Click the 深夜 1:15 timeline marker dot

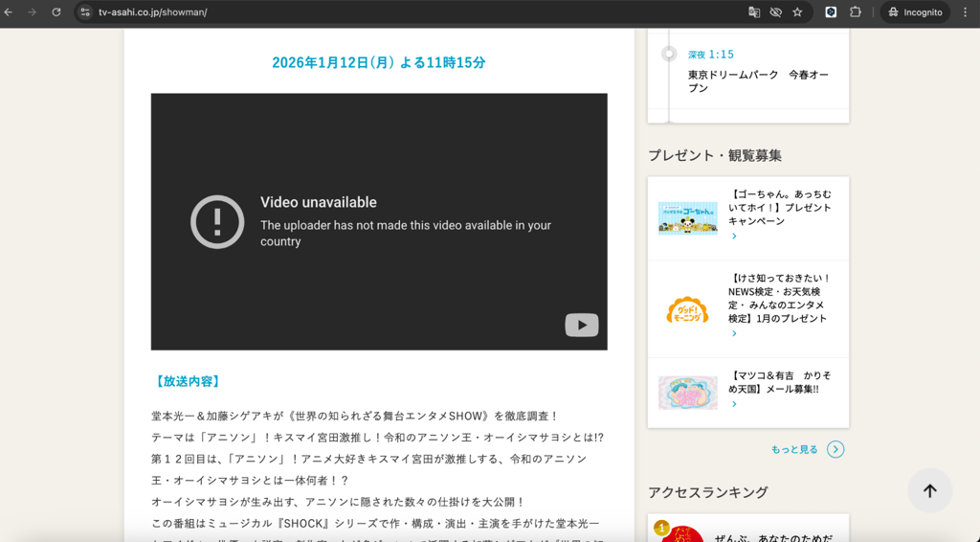pos(669,54)
